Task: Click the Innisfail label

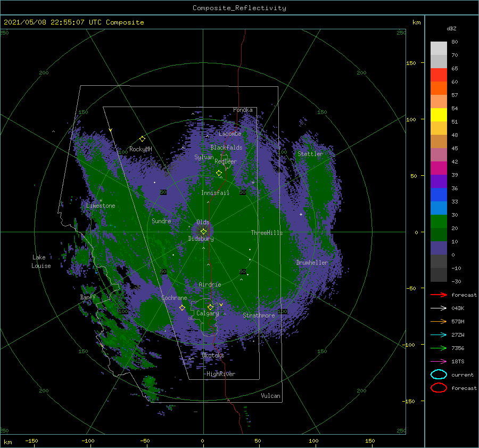Action: 215,193
